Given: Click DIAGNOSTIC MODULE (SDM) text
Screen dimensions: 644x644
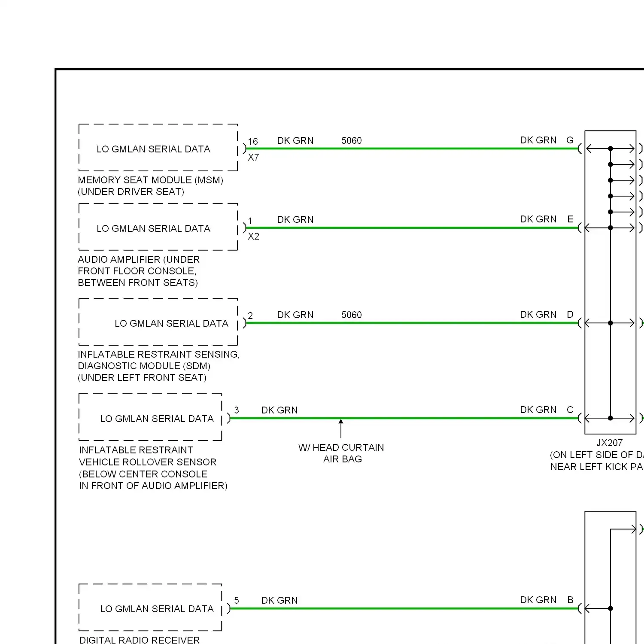Looking at the screenshot, I should click(144, 366).
